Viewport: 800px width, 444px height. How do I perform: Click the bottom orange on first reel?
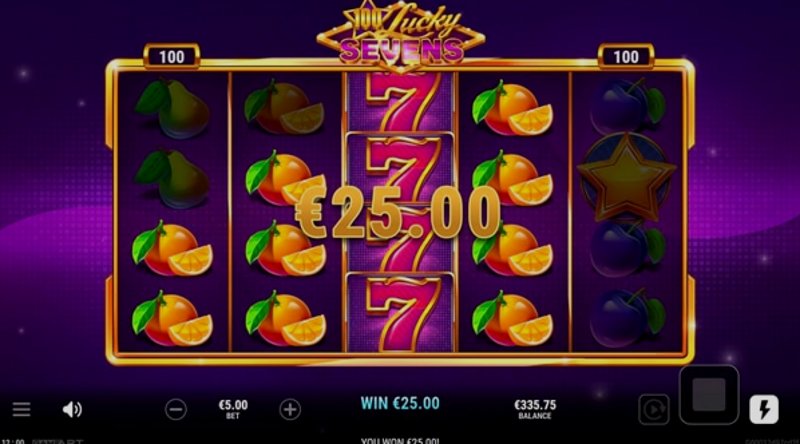[x=172, y=319]
